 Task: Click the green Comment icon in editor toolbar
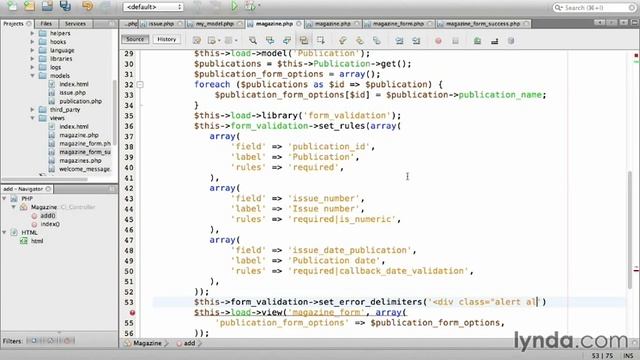(477, 41)
